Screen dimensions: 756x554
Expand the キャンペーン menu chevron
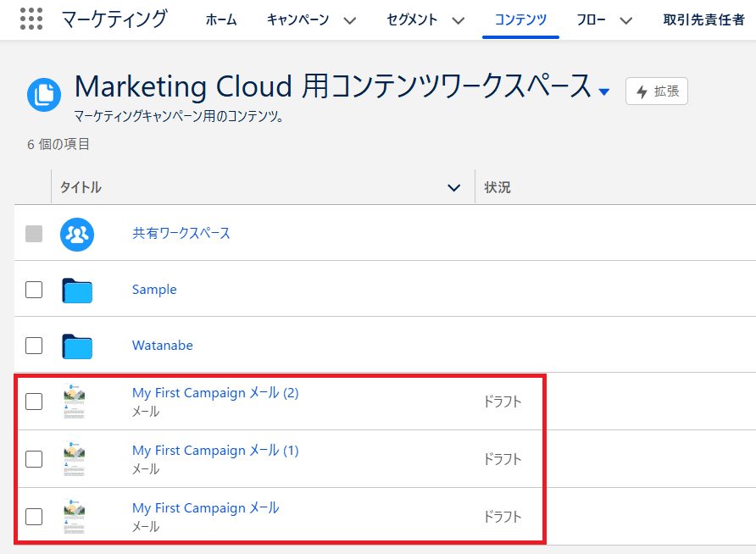point(350,20)
